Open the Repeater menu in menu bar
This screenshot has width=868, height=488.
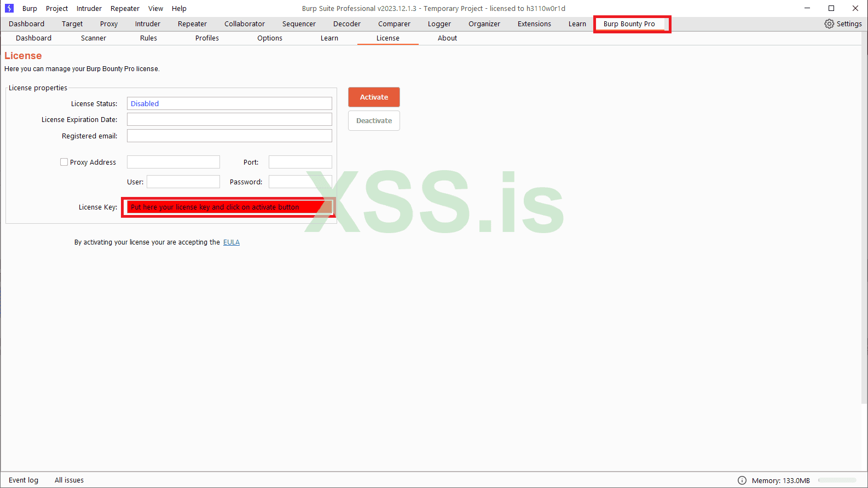click(125, 8)
